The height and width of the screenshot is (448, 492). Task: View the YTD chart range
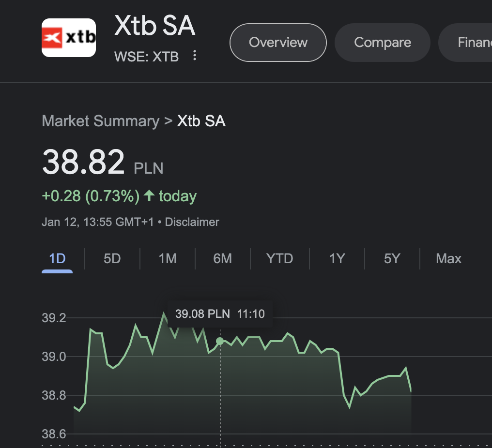279,258
